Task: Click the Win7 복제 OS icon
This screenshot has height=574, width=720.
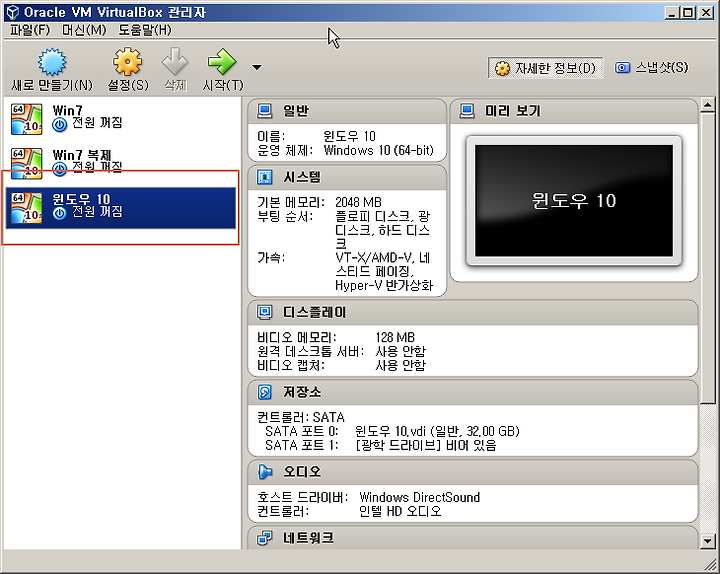Action: 27,163
